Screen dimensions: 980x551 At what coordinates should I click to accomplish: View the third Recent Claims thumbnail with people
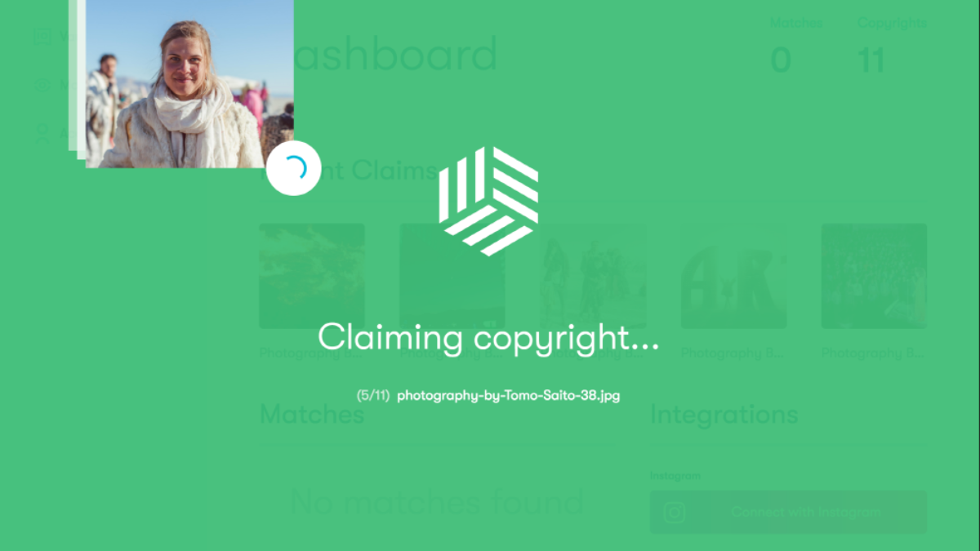(x=593, y=276)
